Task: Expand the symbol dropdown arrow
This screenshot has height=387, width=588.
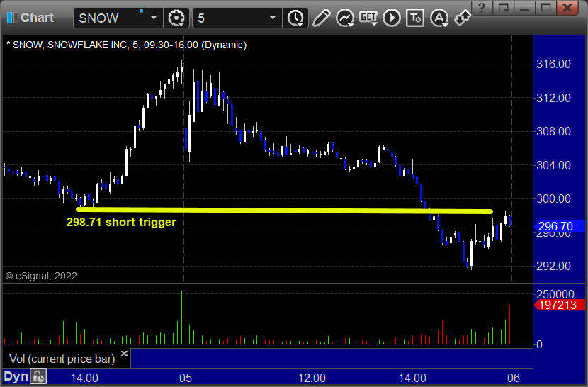Action: click(154, 18)
